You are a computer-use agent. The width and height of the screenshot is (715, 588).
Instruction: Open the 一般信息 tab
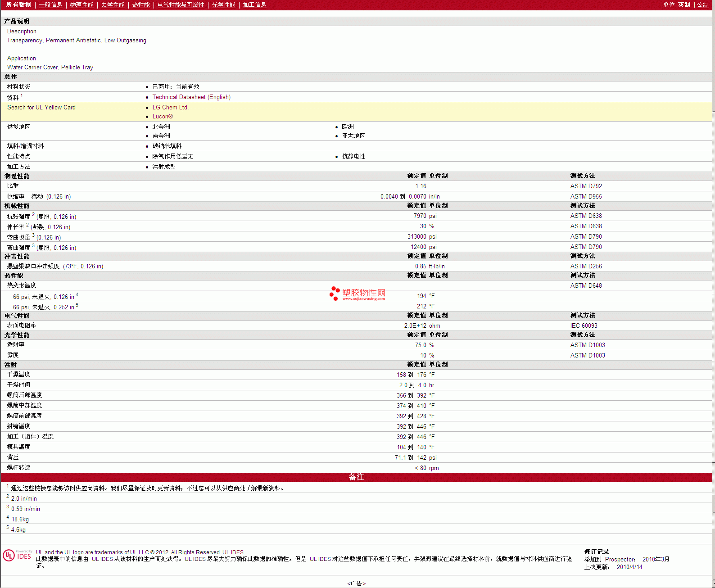click(50, 5)
